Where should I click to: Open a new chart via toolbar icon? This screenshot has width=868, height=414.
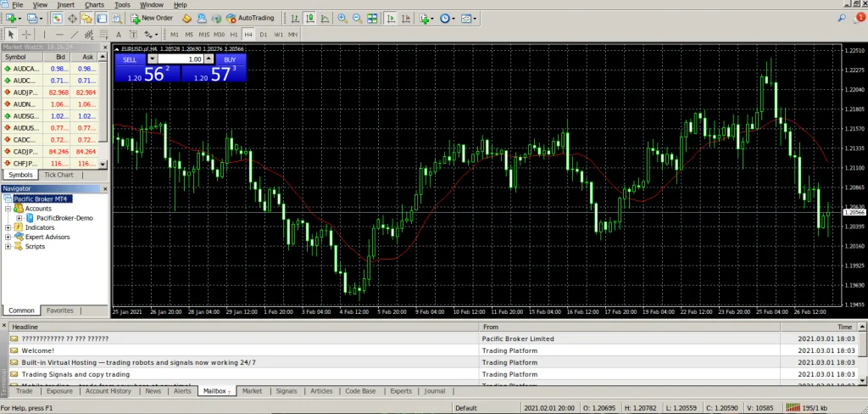(12, 19)
